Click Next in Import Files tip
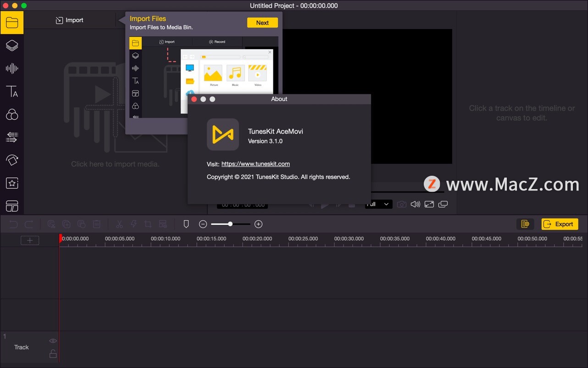 click(x=262, y=22)
